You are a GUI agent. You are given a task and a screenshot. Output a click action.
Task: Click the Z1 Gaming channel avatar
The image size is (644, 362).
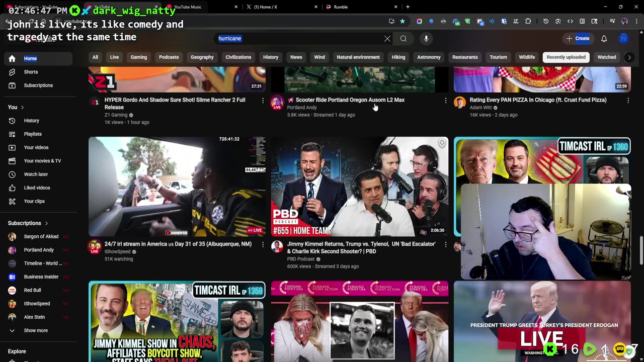95,102
